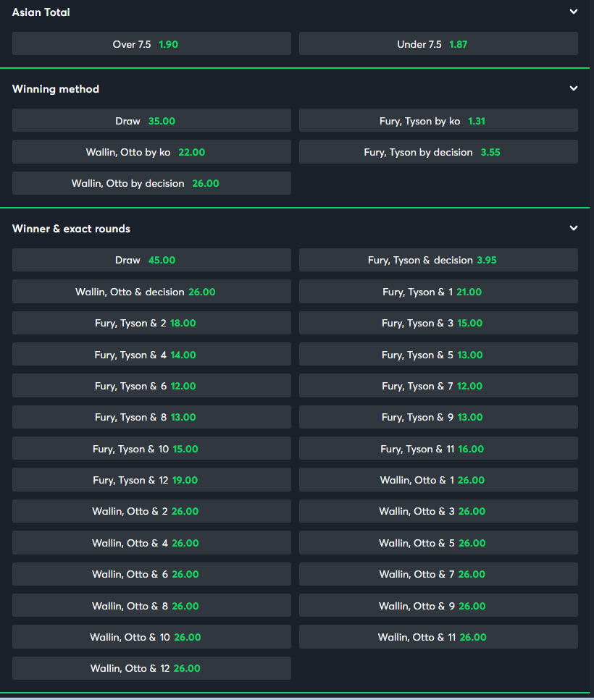
Task: Select exact rounds Draw at 45.00
Action: [x=151, y=260]
